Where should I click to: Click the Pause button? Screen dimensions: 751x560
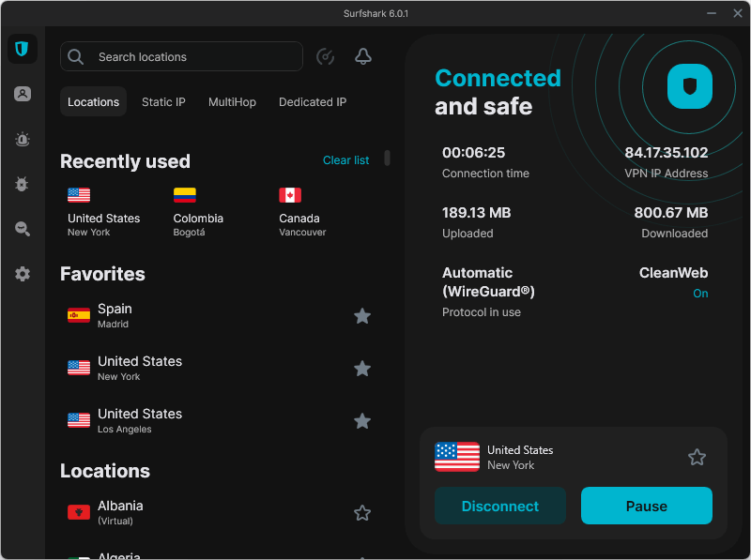(647, 506)
